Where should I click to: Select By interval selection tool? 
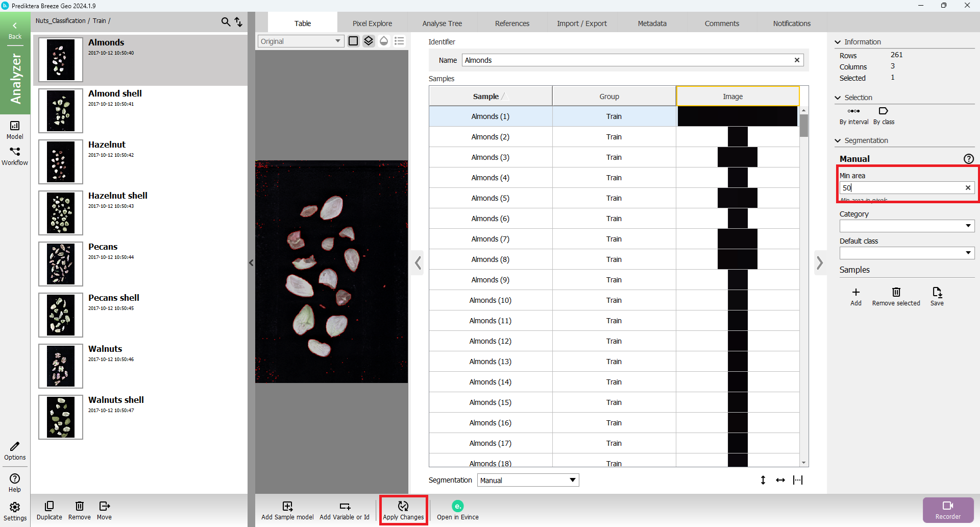click(853, 115)
